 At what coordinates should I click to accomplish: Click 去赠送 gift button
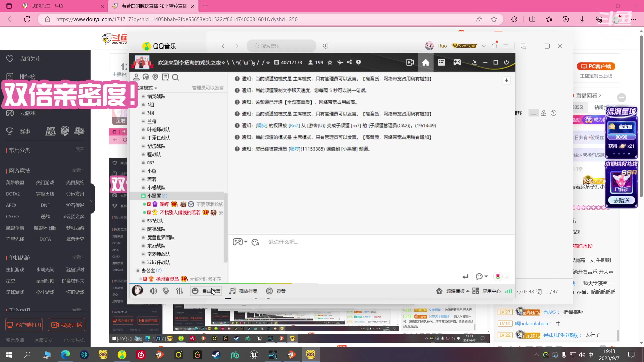[621, 201]
